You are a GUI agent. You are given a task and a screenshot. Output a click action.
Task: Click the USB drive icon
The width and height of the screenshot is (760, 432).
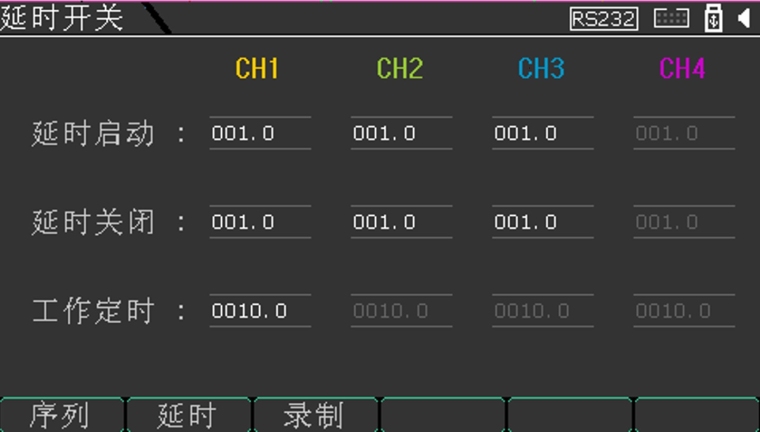coord(713,18)
